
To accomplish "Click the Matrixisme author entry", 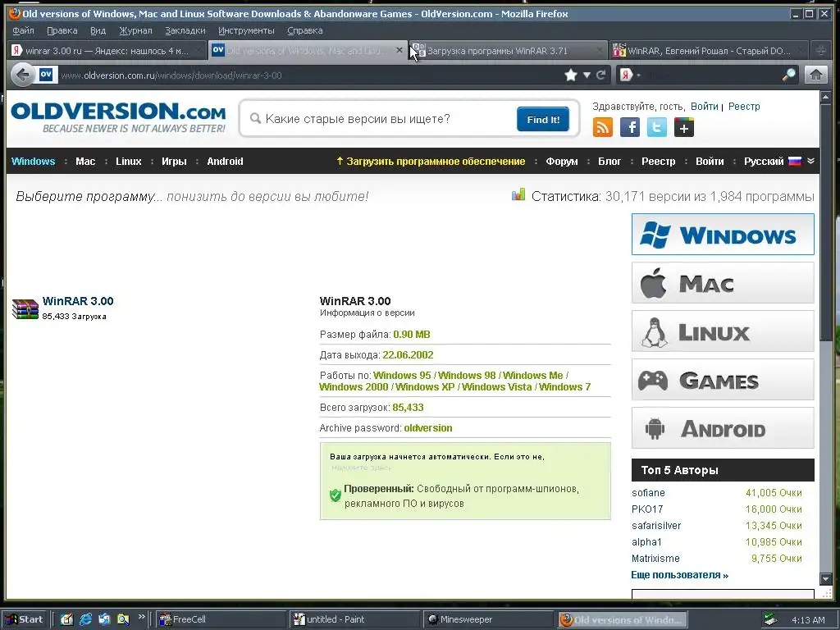I will (x=655, y=558).
